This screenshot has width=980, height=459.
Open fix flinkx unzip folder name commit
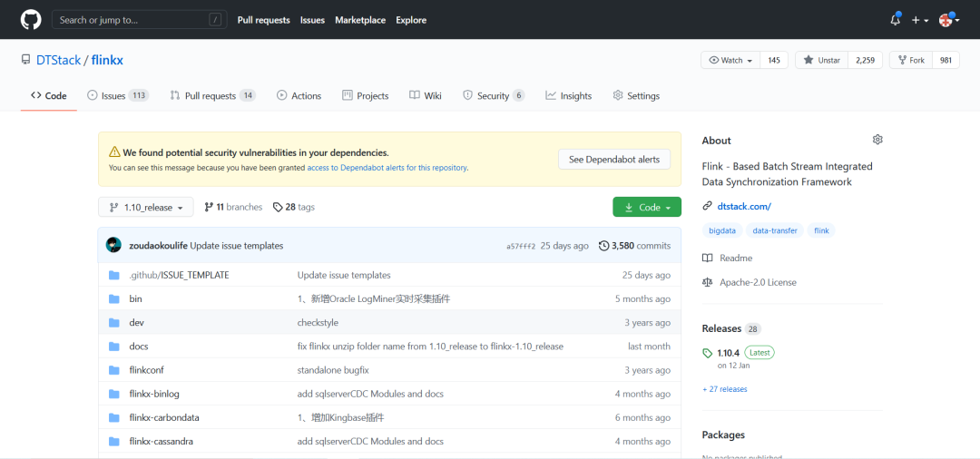(x=431, y=347)
